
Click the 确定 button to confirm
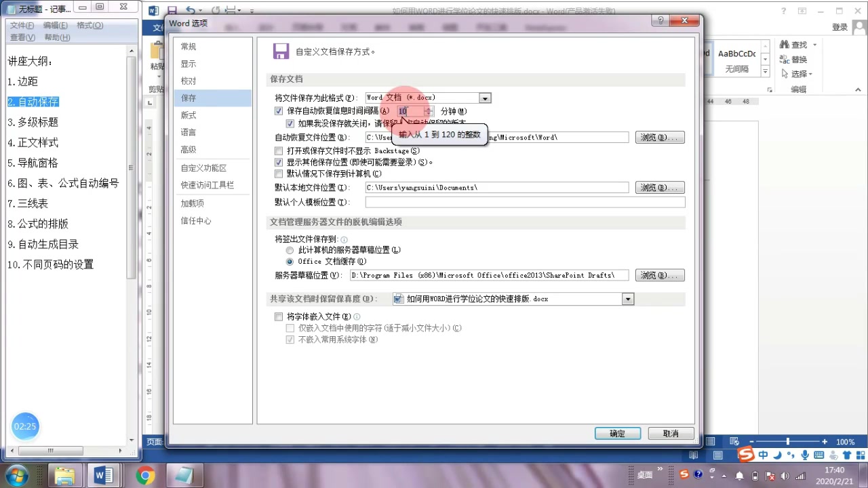(x=617, y=433)
